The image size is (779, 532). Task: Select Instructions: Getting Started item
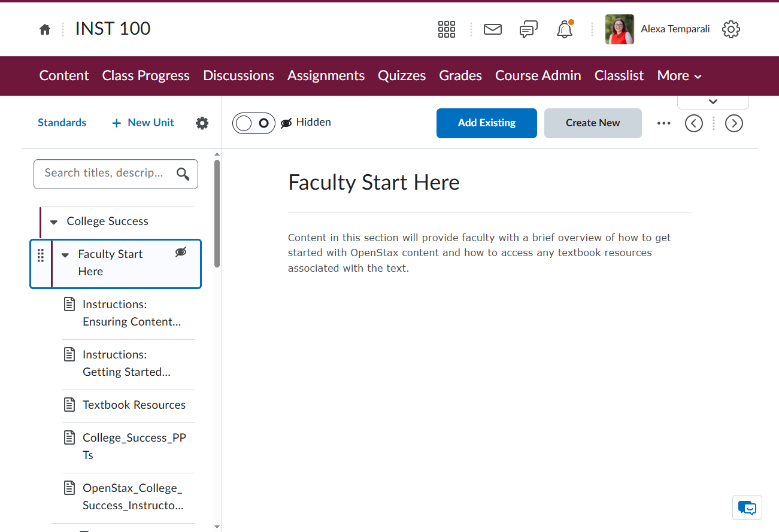point(128,364)
